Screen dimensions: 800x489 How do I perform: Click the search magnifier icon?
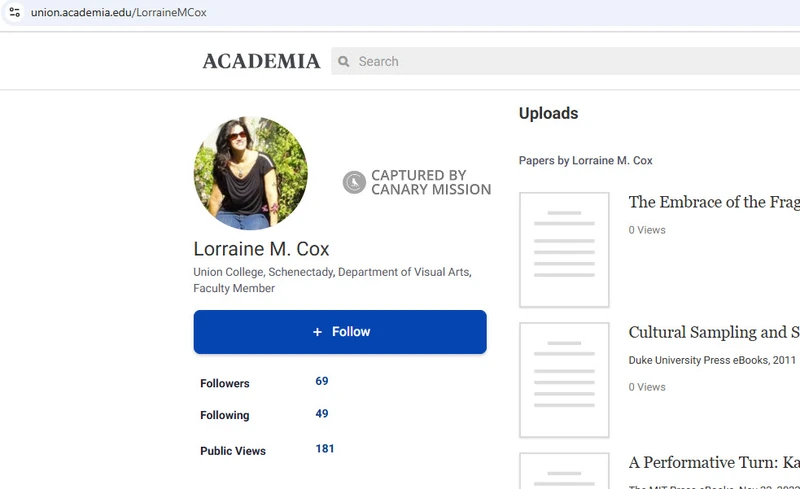344,61
